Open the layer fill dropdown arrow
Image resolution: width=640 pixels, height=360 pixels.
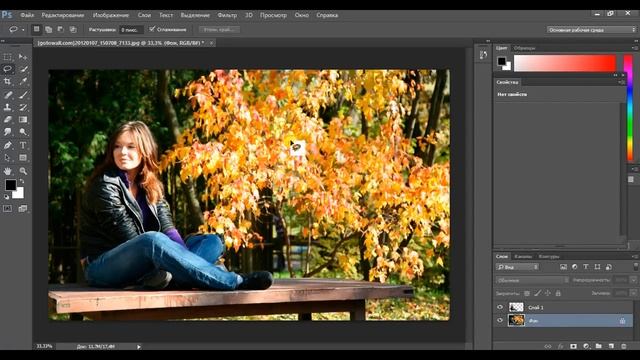click(x=633, y=293)
